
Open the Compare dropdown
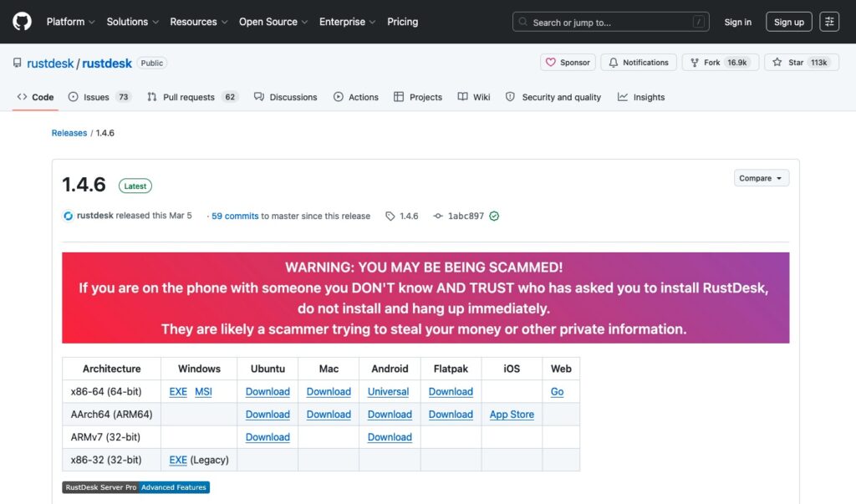pos(761,178)
